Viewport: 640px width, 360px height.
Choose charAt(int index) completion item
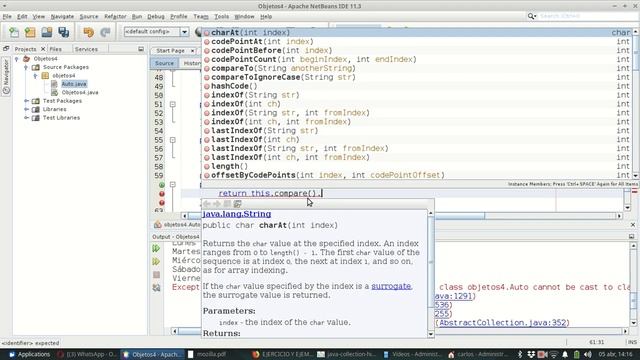418,33
